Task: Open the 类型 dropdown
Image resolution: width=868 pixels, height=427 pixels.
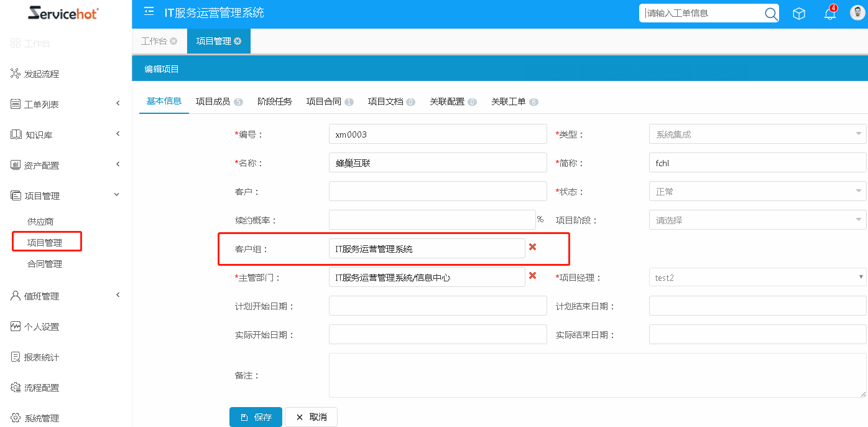Action: (757, 134)
